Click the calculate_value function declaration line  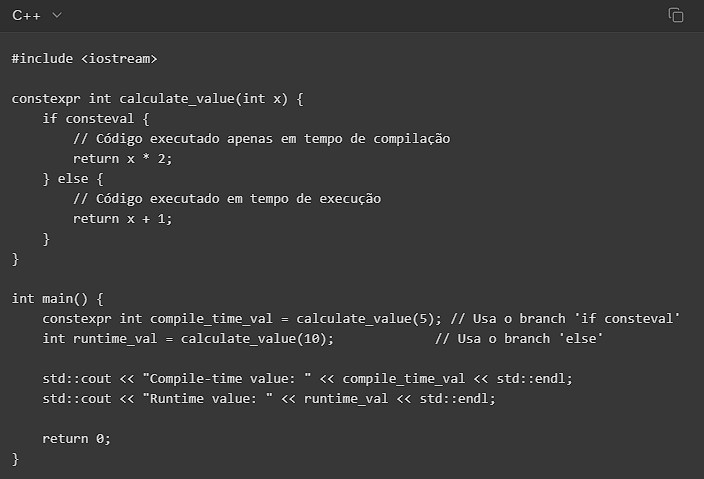coord(157,99)
